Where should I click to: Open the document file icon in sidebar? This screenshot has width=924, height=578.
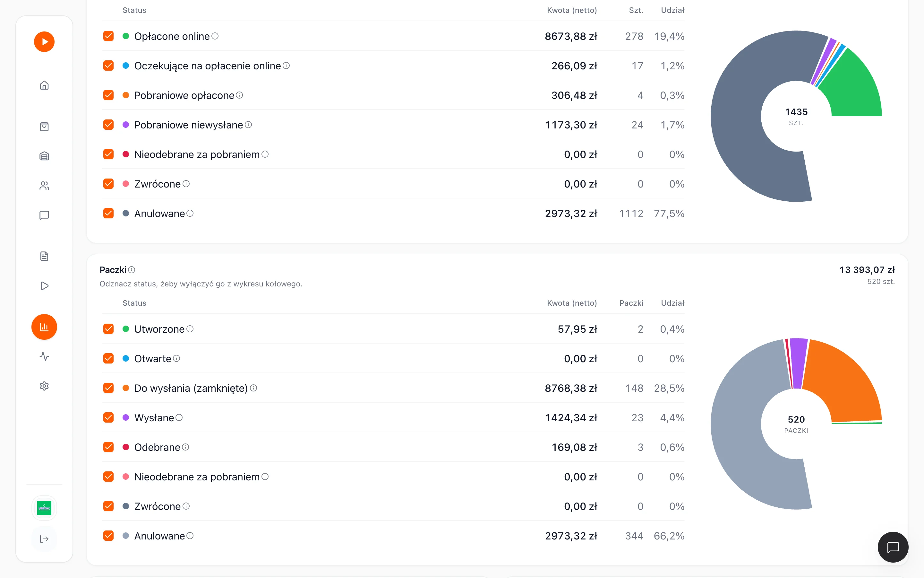[x=44, y=256]
